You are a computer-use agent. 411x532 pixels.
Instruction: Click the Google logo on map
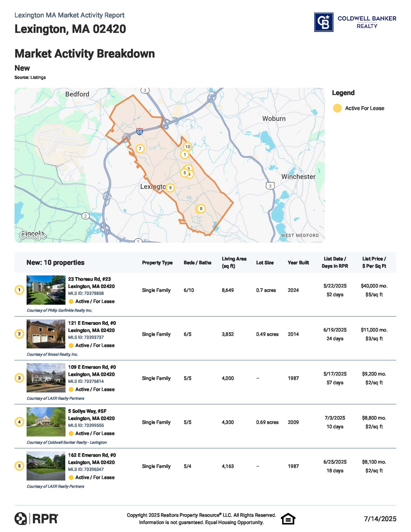(33, 236)
